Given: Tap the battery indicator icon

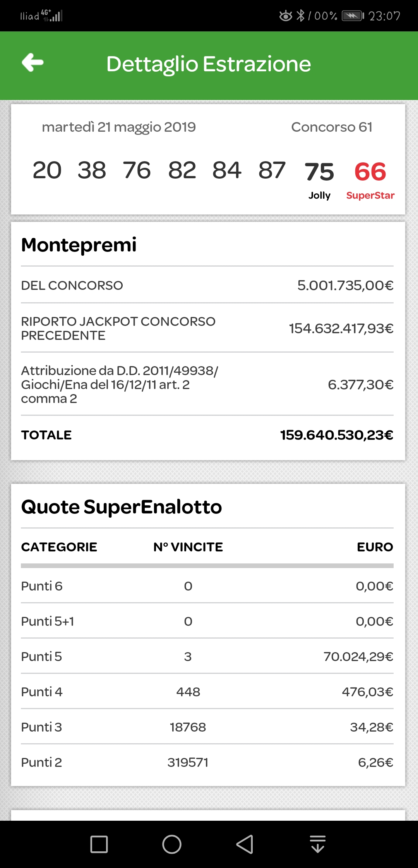Looking at the screenshot, I should pyautogui.click(x=353, y=16).
